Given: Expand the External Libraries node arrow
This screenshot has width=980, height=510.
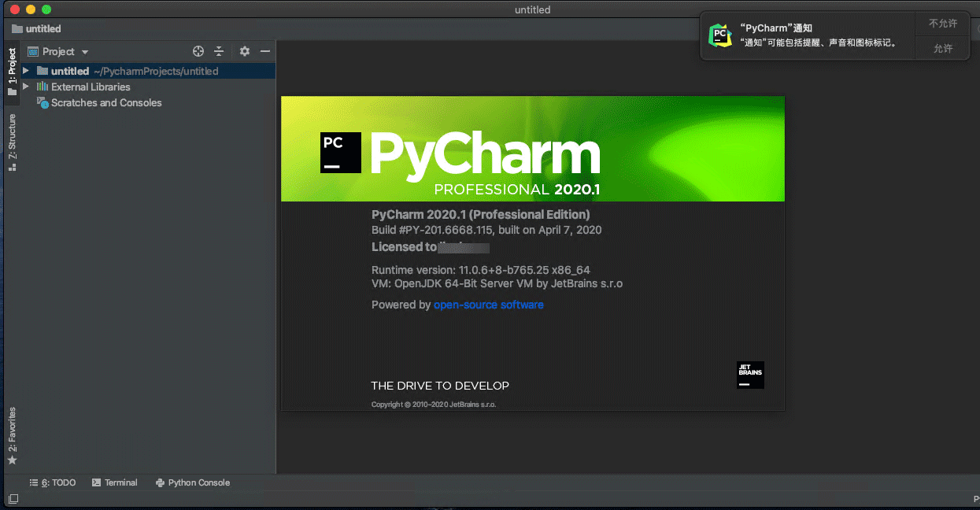Looking at the screenshot, I should coord(26,87).
